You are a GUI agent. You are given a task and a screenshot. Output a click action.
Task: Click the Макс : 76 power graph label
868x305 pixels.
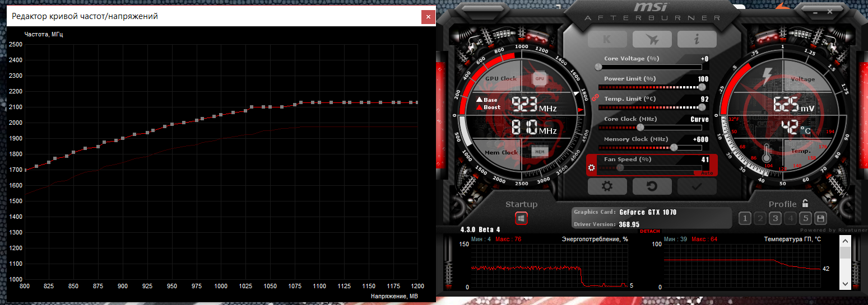[x=508, y=239]
